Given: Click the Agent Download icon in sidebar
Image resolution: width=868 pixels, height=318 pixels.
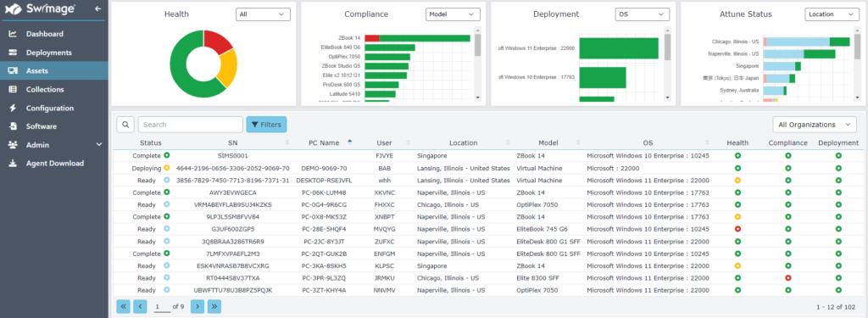Looking at the screenshot, I should (13, 164).
